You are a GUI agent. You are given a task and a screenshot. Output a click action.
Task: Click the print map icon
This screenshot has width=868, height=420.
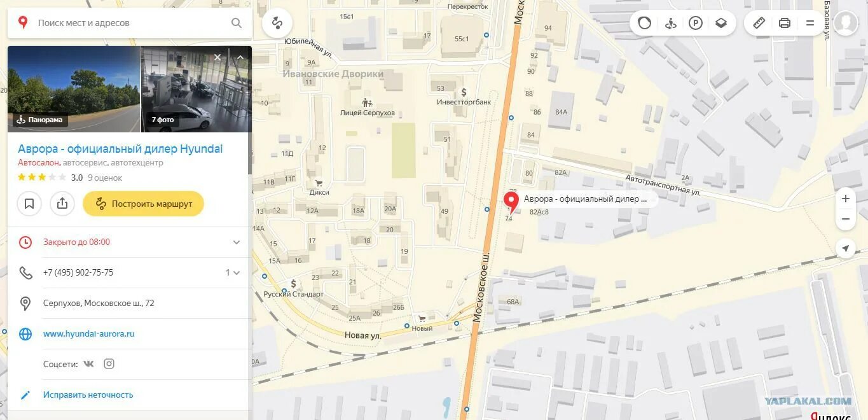click(x=785, y=23)
